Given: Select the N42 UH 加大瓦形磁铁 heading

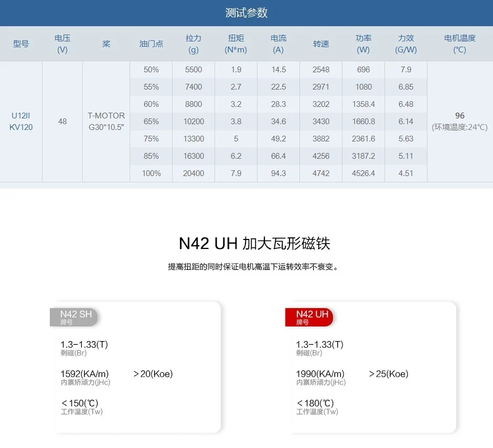Looking at the screenshot, I should click(254, 244).
